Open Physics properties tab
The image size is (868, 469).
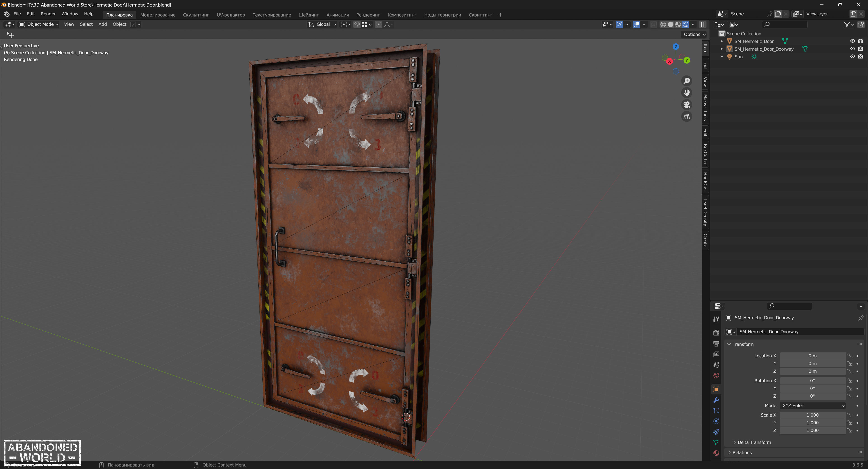tap(716, 421)
